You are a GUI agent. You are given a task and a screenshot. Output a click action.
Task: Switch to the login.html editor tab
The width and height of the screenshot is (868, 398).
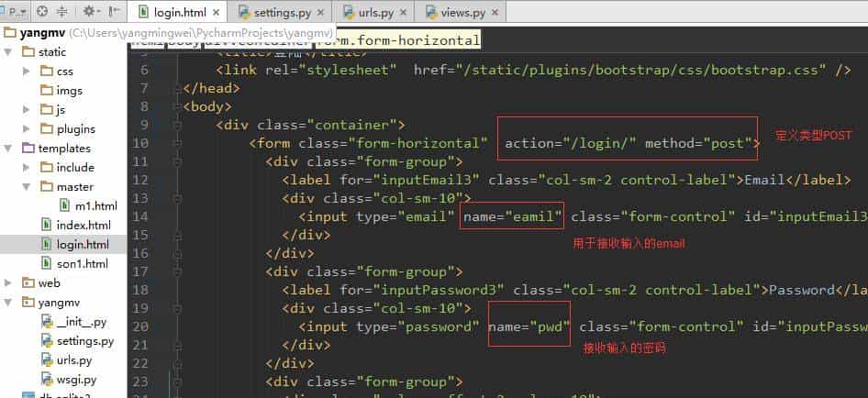[178, 12]
